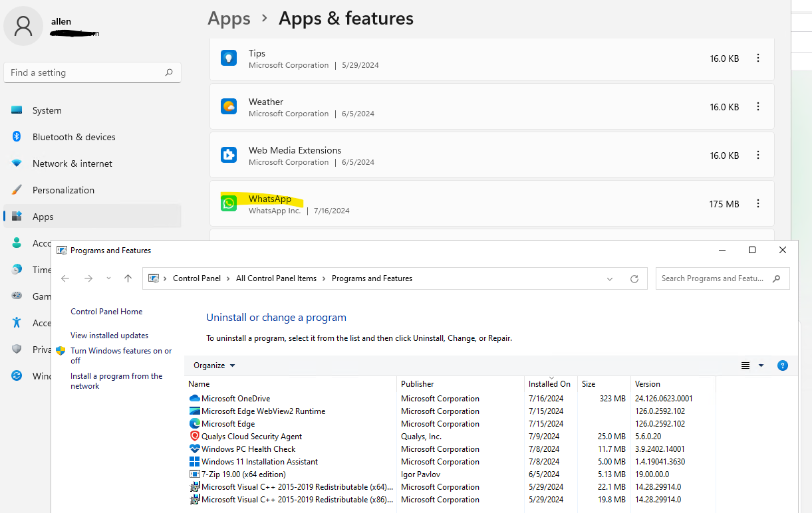812x513 pixels.
Task: Select Microsoft Visual C++ 2015-2019 Redistributable (x86) row
Action: (x=452, y=500)
